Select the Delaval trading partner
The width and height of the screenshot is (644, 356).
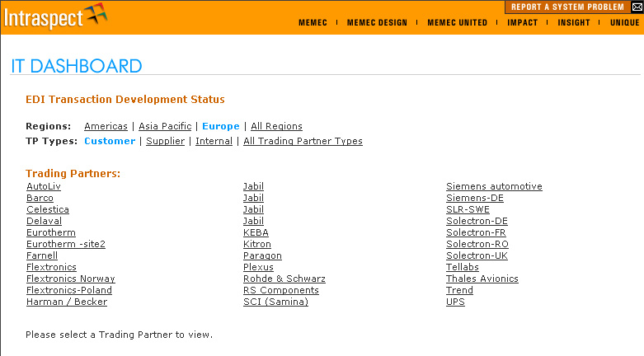pos(44,221)
